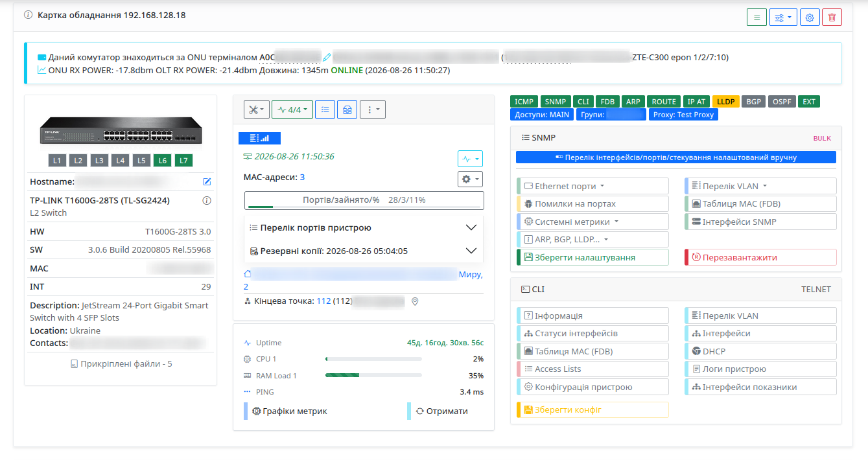Viewport: 868px width, 460px height.
Task: Click the inbox tray icon button
Action: point(347,109)
